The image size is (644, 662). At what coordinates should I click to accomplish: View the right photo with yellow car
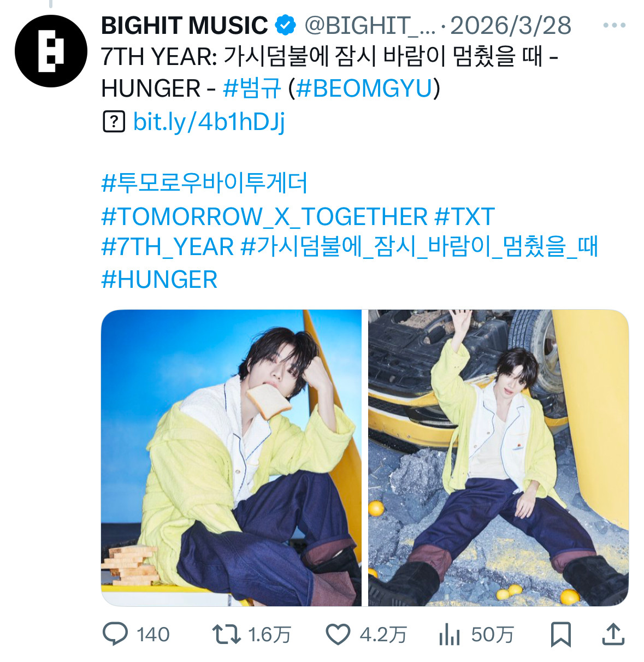pos(498,458)
